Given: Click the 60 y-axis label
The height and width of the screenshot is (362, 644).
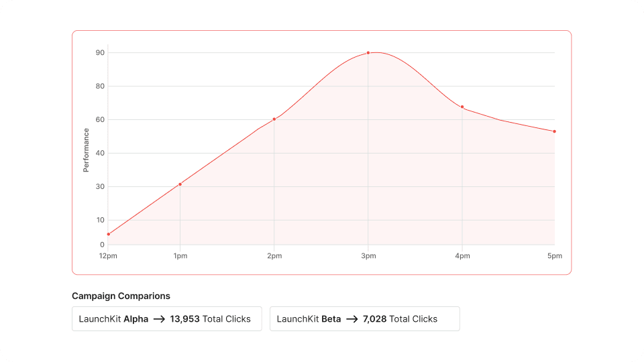Looking at the screenshot, I should tap(100, 120).
